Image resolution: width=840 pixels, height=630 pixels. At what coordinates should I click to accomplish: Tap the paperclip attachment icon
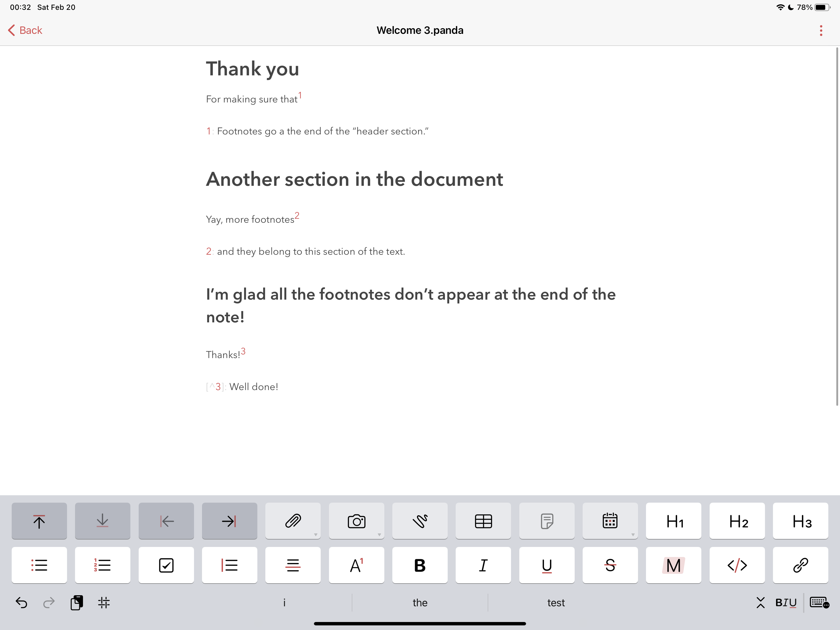(x=293, y=521)
